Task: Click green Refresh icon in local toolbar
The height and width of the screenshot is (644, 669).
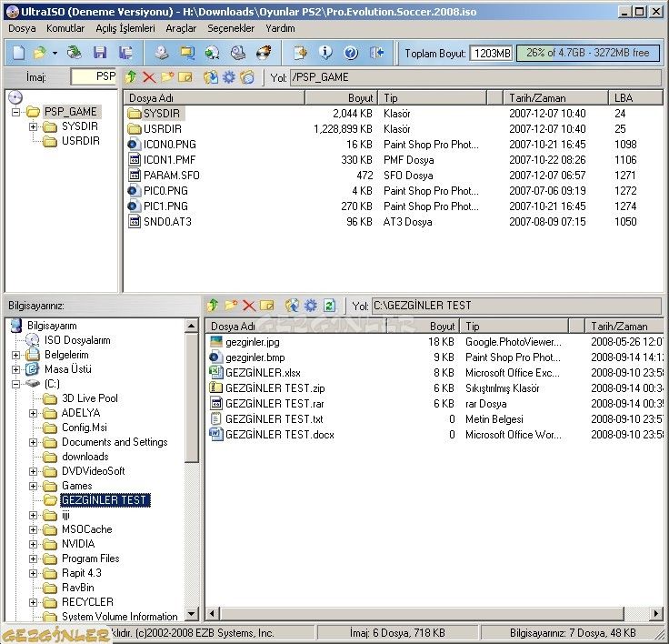Action: (x=329, y=306)
